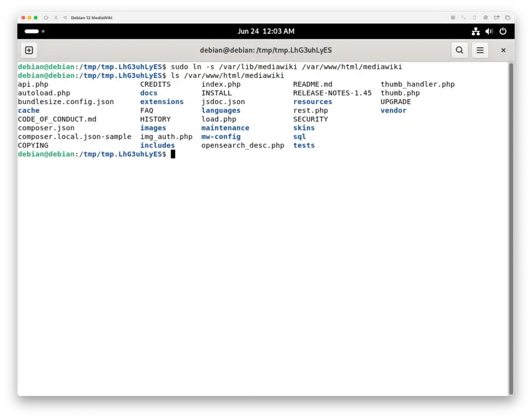Click CODE_OF_CONDUCT.md
The width and height of the screenshot is (532, 419).
tap(57, 119)
